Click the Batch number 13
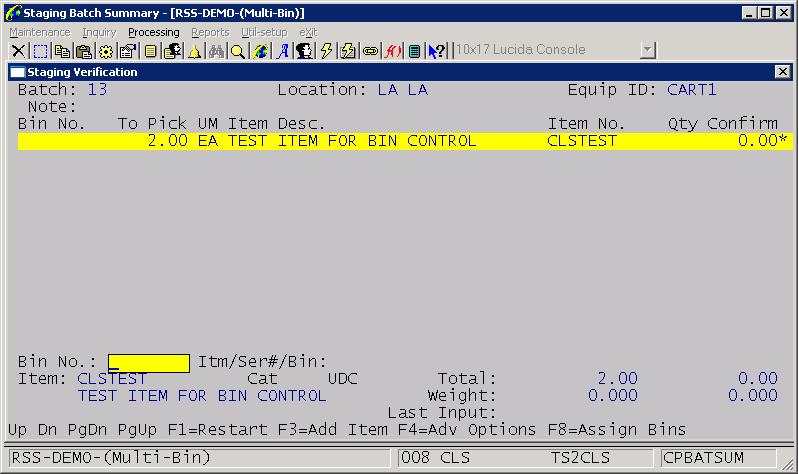Viewport: 798px width, 474px height. (97, 90)
